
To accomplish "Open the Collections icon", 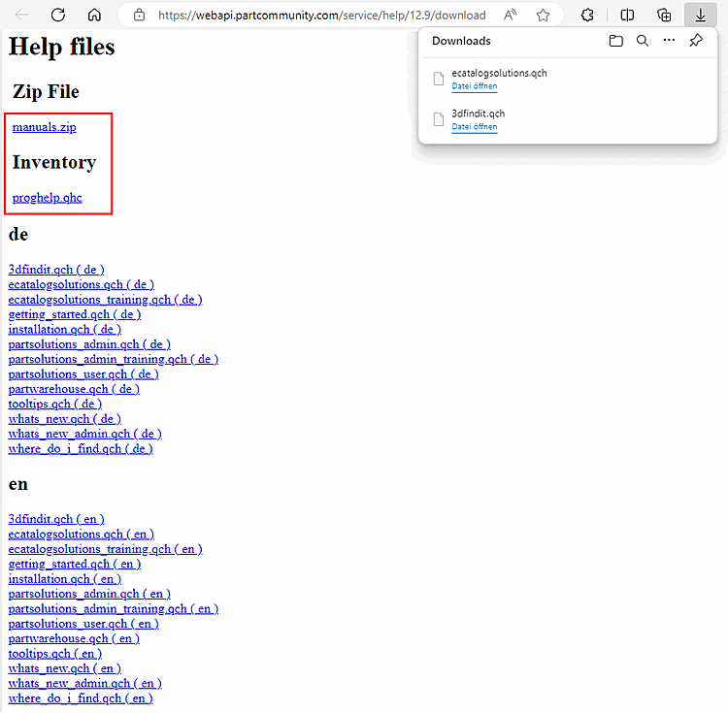I will point(664,16).
